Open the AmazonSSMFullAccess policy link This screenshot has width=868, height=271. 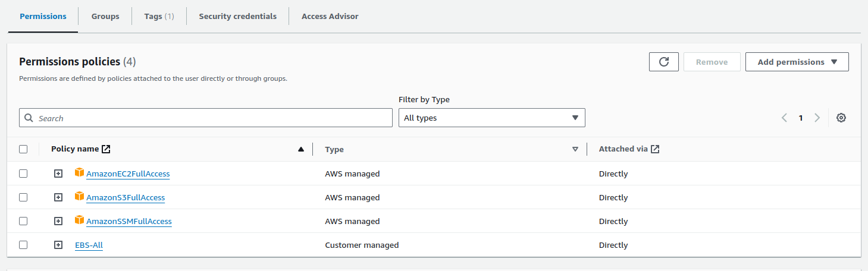pos(129,222)
